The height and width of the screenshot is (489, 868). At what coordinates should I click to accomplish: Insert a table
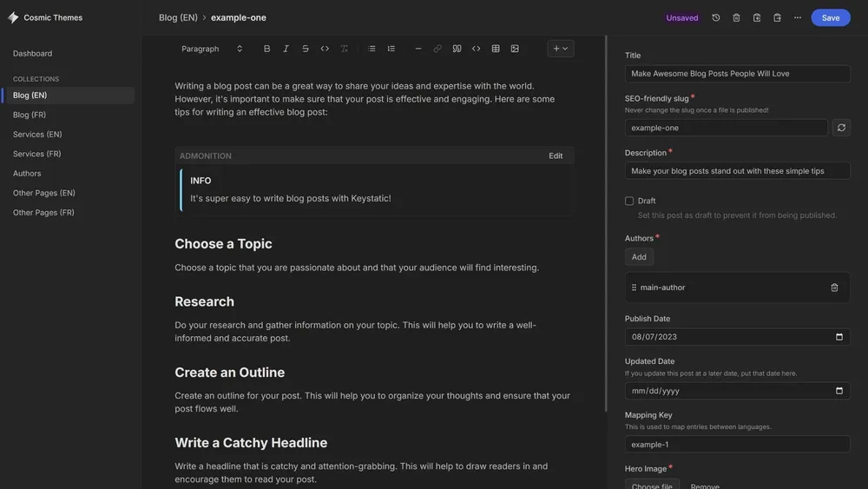coord(496,49)
